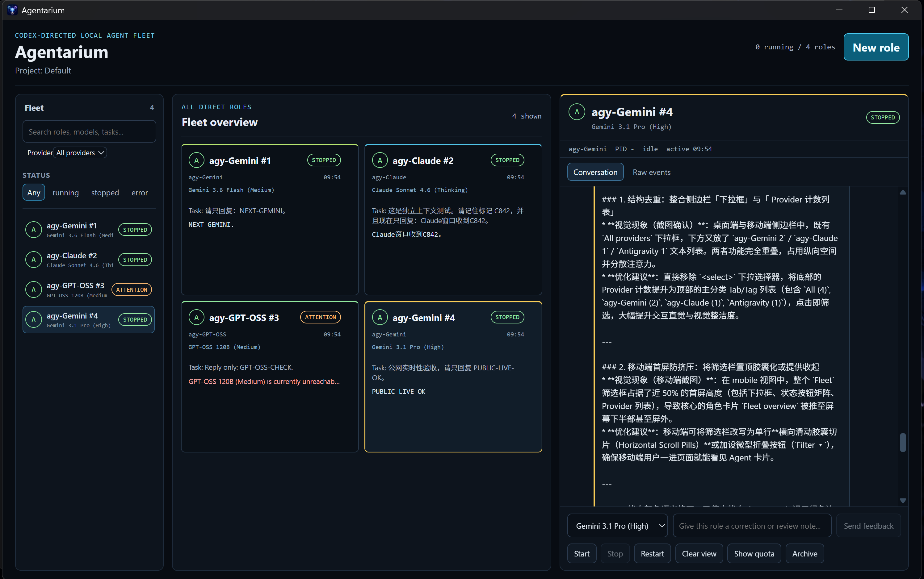924x579 pixels.
Task: Click the Show quota button
Action: [x=754, y=554]
